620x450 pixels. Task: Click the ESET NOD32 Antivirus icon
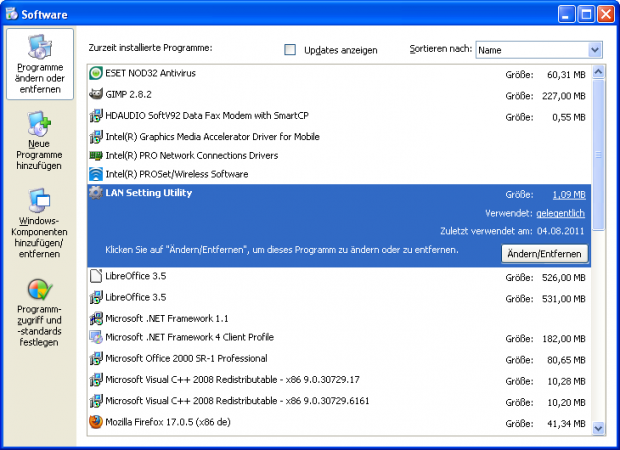(x=95, y=74)
